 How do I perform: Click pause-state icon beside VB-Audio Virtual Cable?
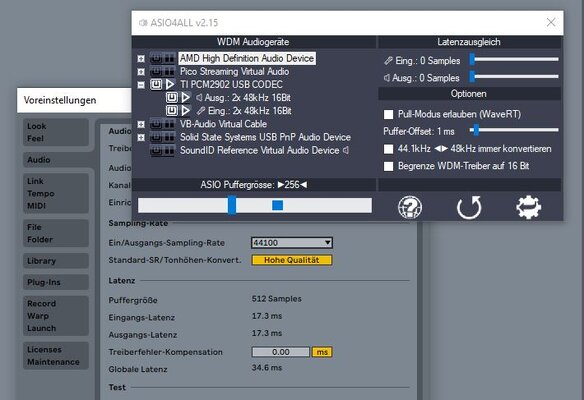(x=169, y=124)
